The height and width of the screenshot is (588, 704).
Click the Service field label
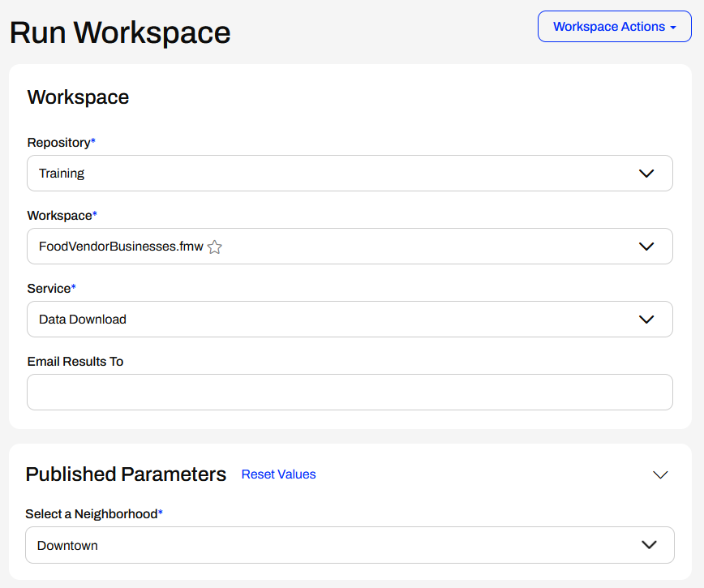49,289
